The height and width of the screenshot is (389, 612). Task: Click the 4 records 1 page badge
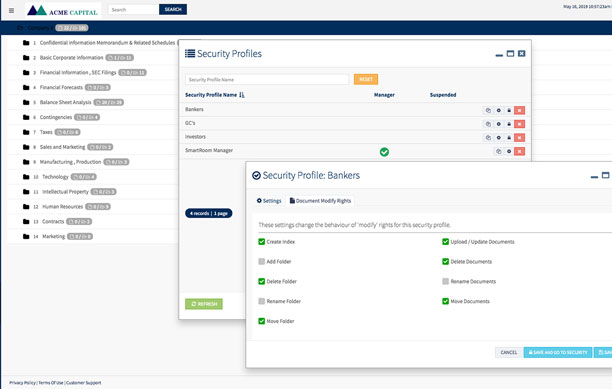208,213
